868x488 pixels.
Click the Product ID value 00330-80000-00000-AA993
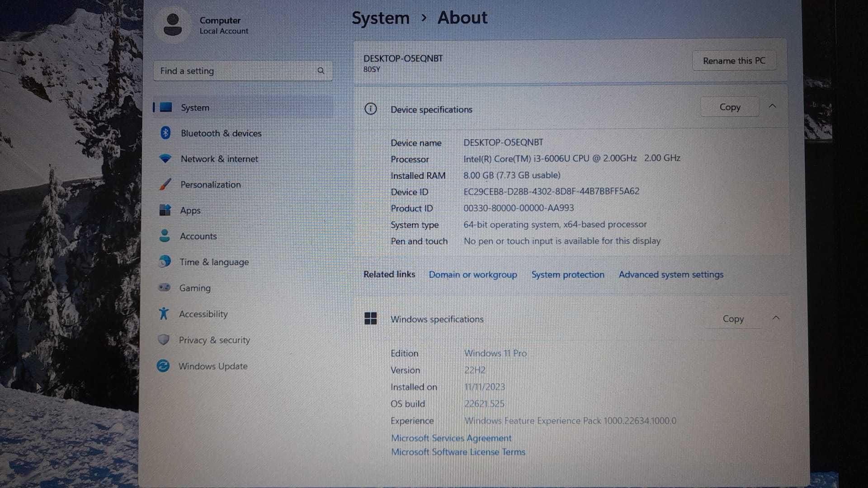point(519,208)
